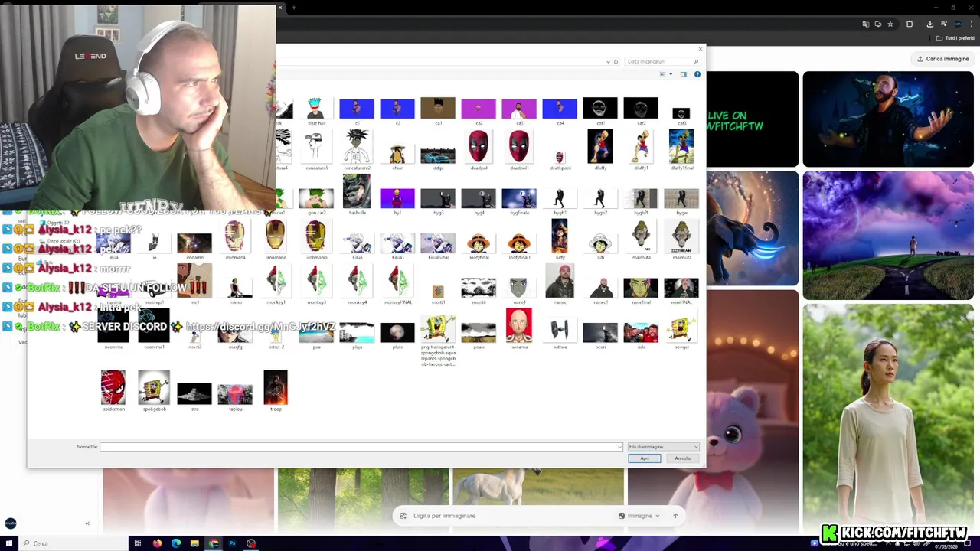
Task: Select the 'hygfinale' image file
Action: click(519, 201)
